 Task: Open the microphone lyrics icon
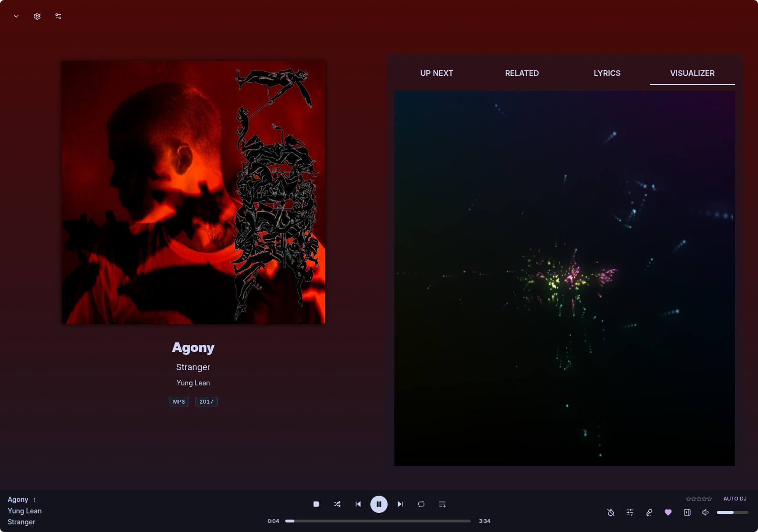click(649, 512)
